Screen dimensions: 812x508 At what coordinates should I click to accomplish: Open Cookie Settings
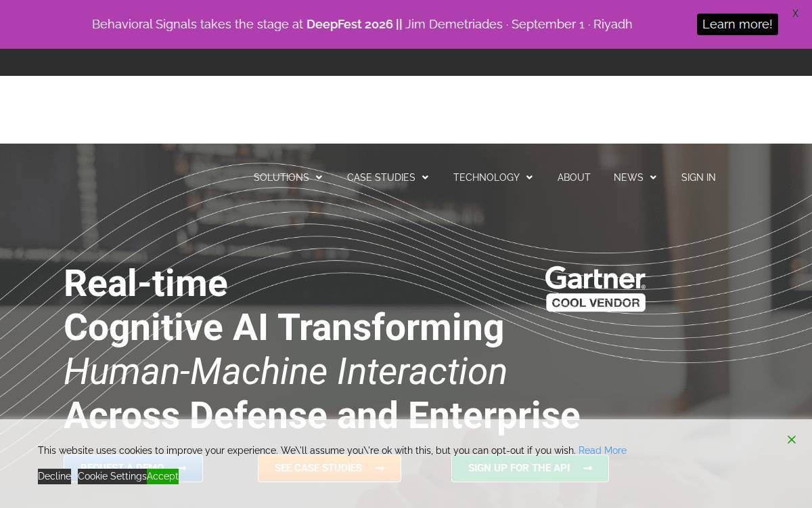[112, 476]
